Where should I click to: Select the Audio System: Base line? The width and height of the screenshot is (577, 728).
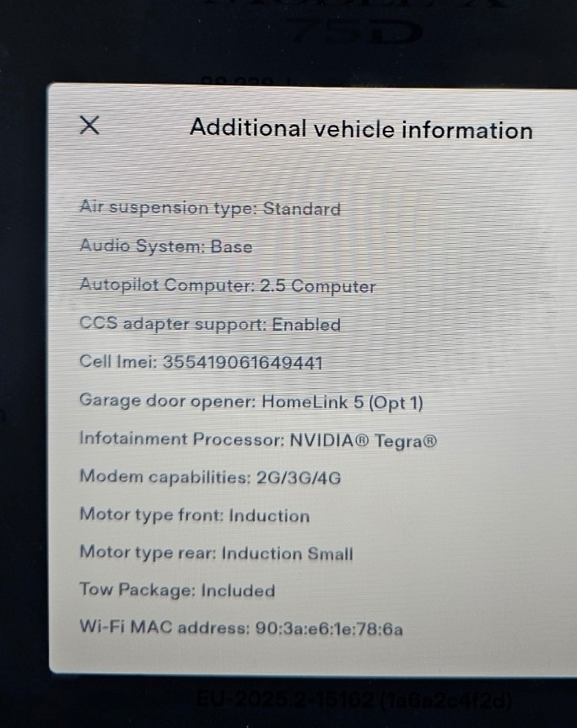coord(165,246)
